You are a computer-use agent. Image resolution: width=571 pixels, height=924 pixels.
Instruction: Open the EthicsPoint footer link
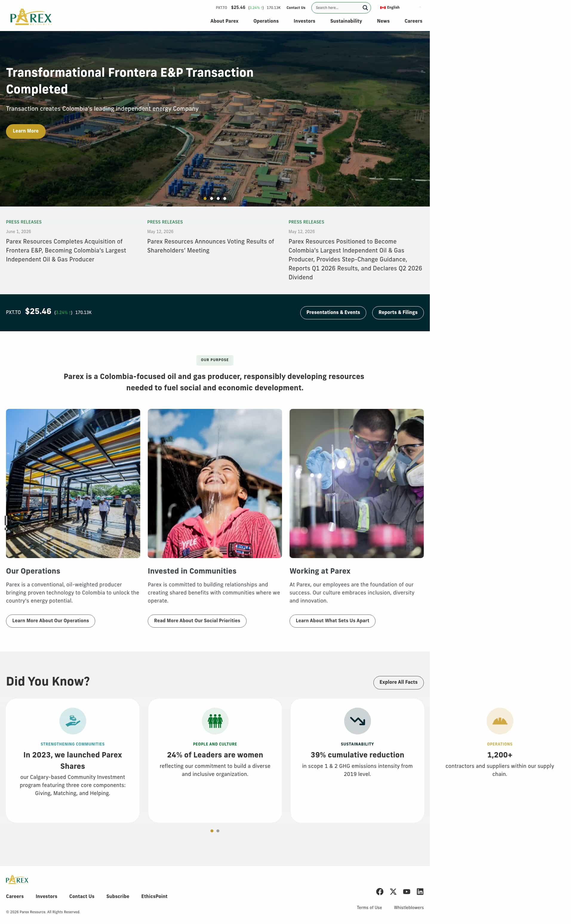(154, 896)
